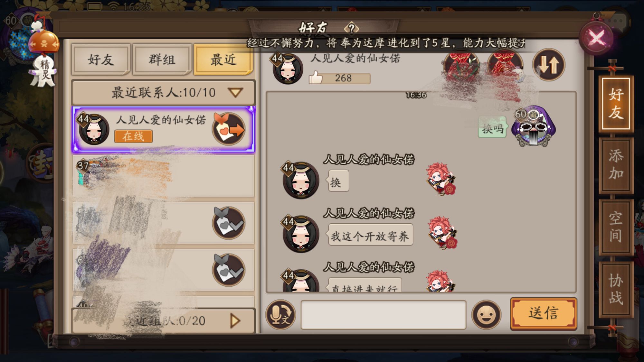The width and height of the screenshot is (644, 362).
Task: Close the friends panel with the X button
Action: click(596, 38)
